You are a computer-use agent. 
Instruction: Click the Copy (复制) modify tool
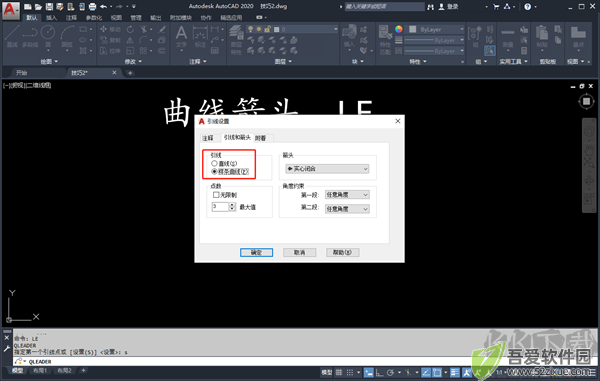tap(110, 40)
